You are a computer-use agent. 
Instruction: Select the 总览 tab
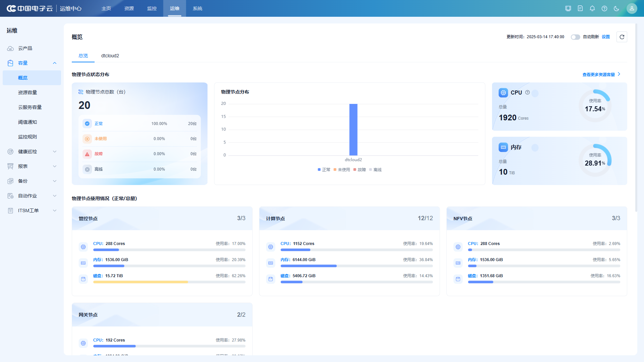coord(83,56)
